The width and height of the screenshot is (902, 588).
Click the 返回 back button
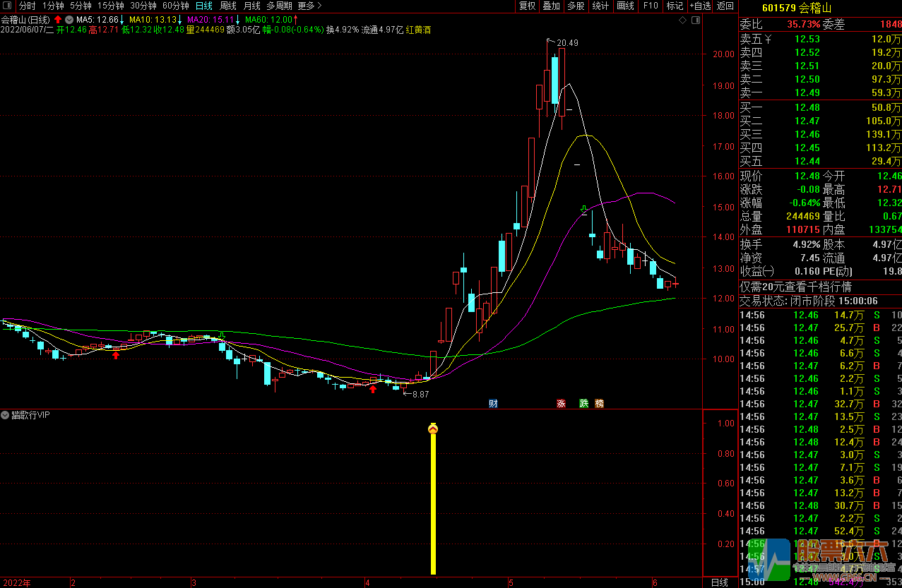725,6
